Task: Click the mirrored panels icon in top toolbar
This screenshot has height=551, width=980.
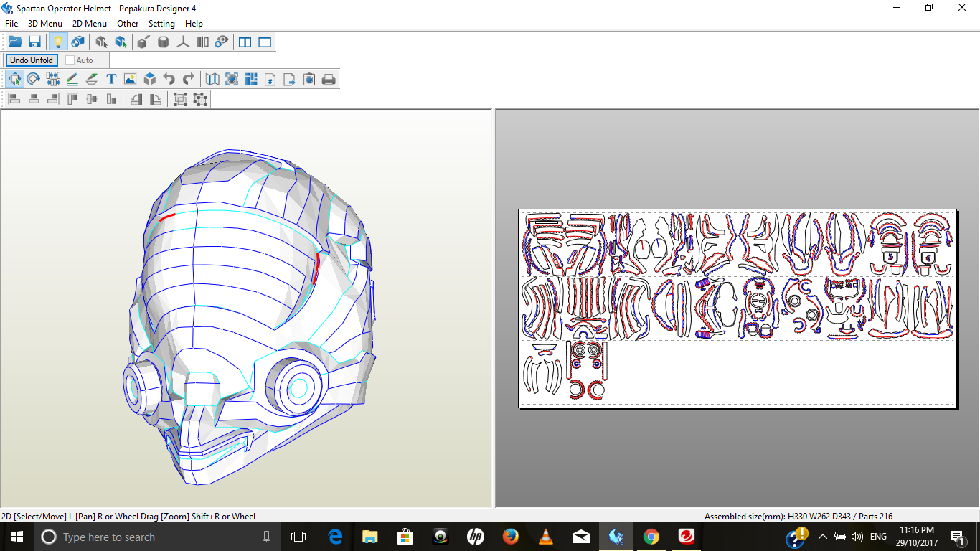Action: pos(202,42)
